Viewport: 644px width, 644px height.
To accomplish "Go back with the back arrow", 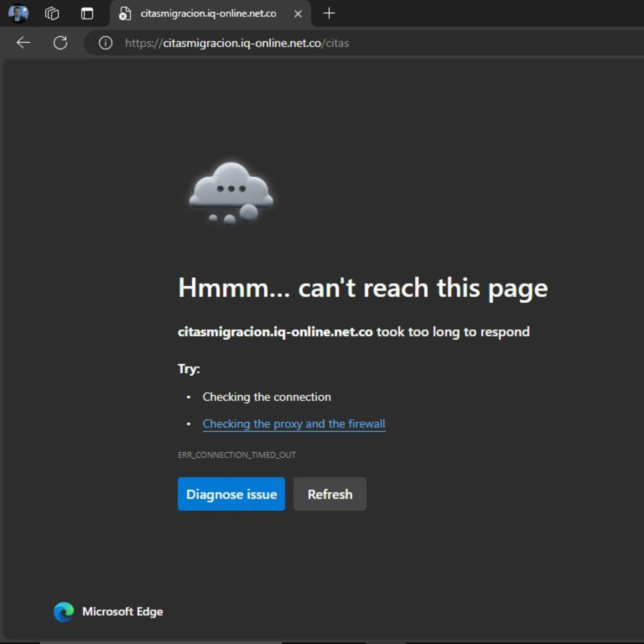I will click(23, 43).
